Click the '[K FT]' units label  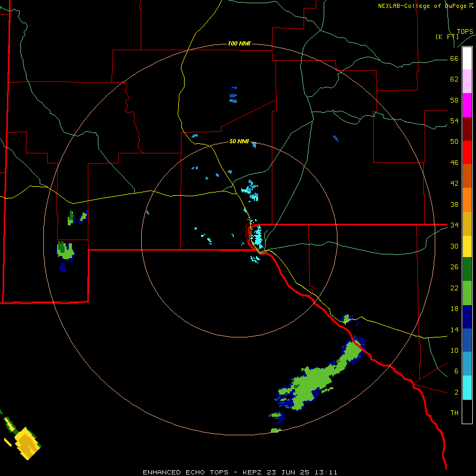447,36
